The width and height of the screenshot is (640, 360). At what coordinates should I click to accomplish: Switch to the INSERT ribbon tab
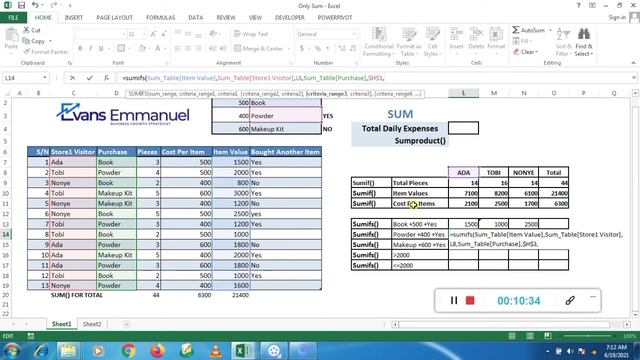73,18
